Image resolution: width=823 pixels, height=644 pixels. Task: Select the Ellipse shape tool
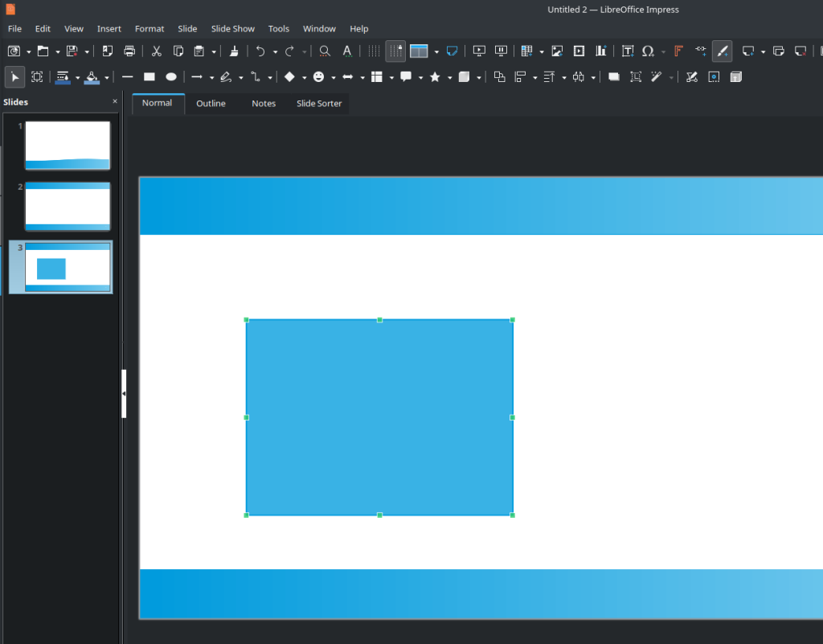171,77
